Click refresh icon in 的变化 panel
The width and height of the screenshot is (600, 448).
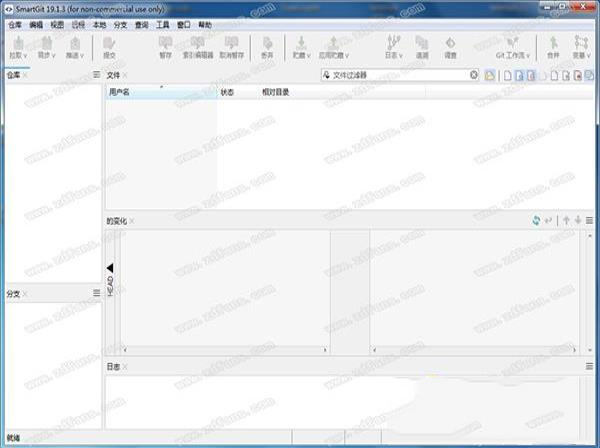point(536,220)
